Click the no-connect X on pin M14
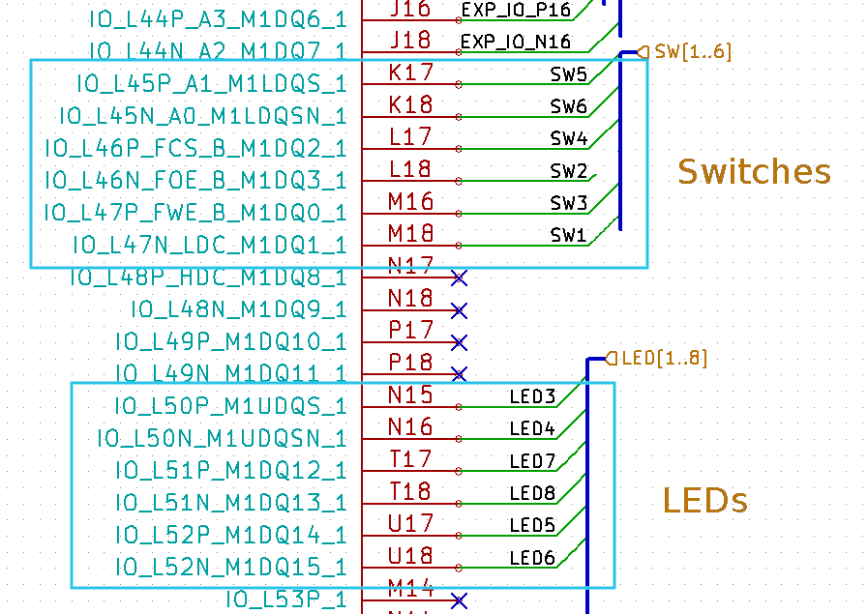This screenshot has width=868, height=614. tap(459, 600)
